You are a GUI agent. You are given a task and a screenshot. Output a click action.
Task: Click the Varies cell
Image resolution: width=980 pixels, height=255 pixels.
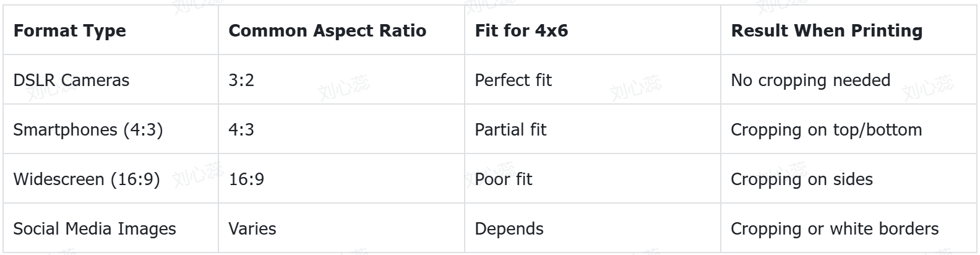[x=252, y=229]
